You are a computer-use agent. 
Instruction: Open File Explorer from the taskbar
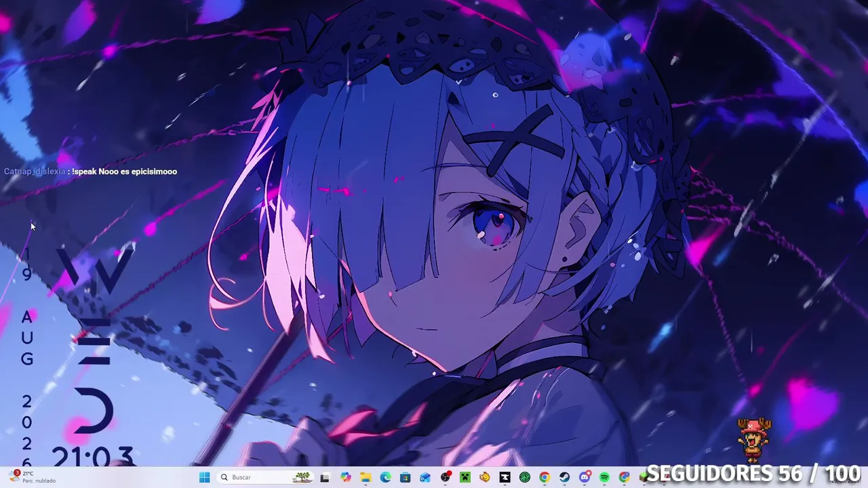(366, 477)
